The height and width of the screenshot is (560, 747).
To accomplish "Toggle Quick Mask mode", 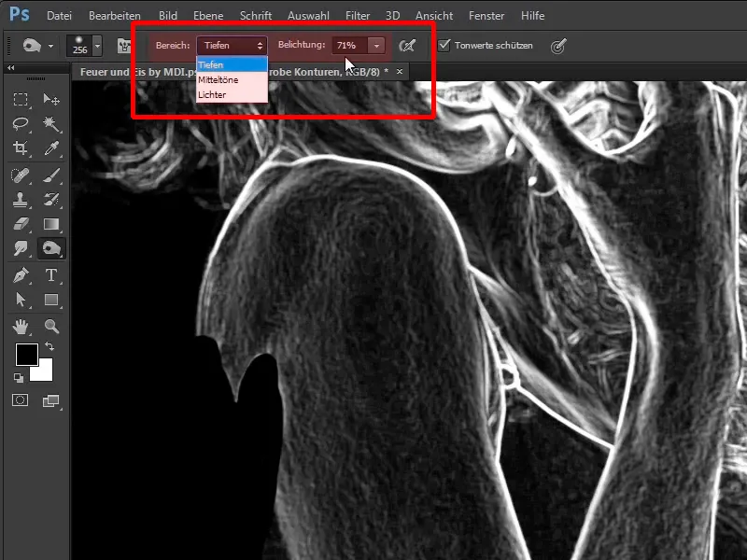I will click(x=20, y=400).
